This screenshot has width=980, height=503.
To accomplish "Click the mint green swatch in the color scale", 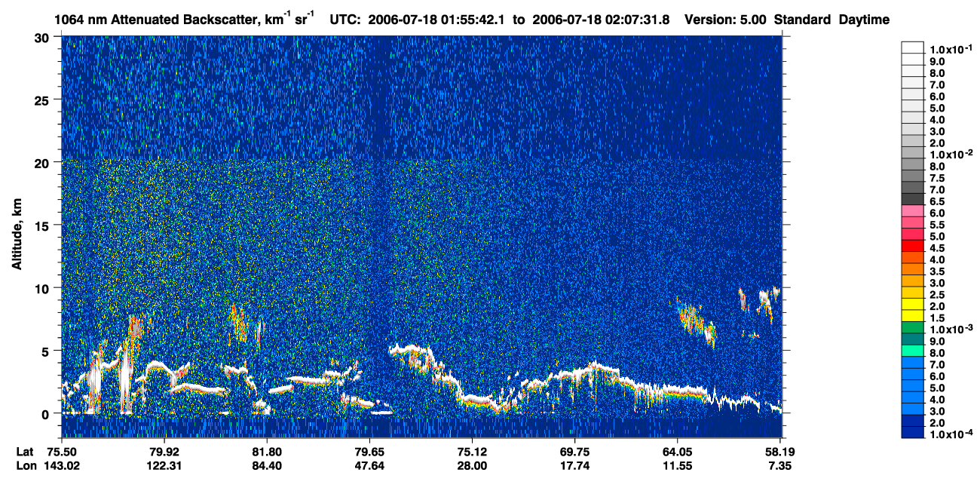I will point(912,351).
